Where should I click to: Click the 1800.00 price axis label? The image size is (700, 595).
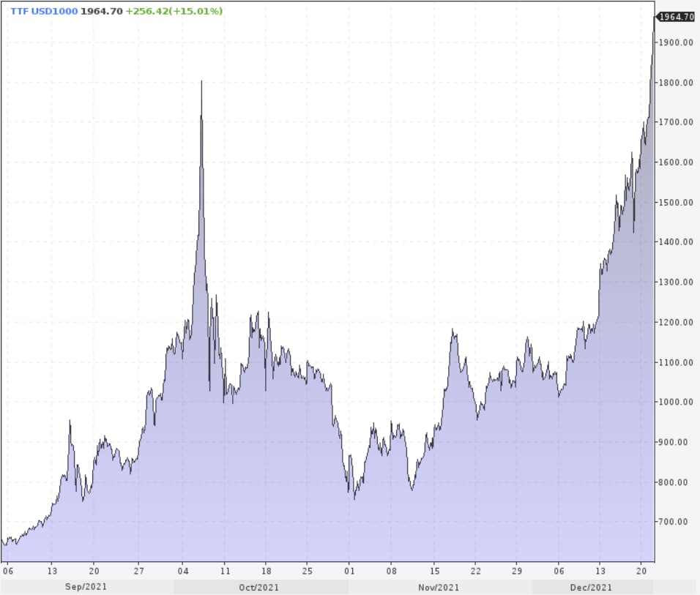[677, 83]
